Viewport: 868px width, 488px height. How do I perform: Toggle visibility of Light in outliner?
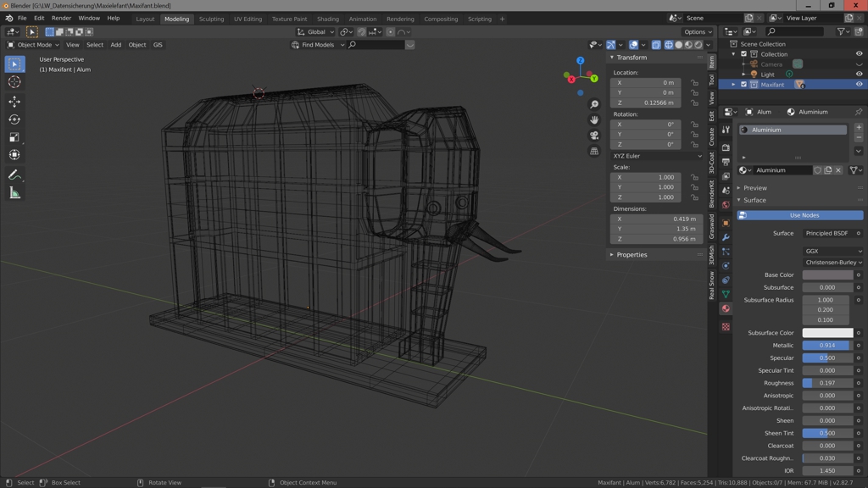[859, 75]
